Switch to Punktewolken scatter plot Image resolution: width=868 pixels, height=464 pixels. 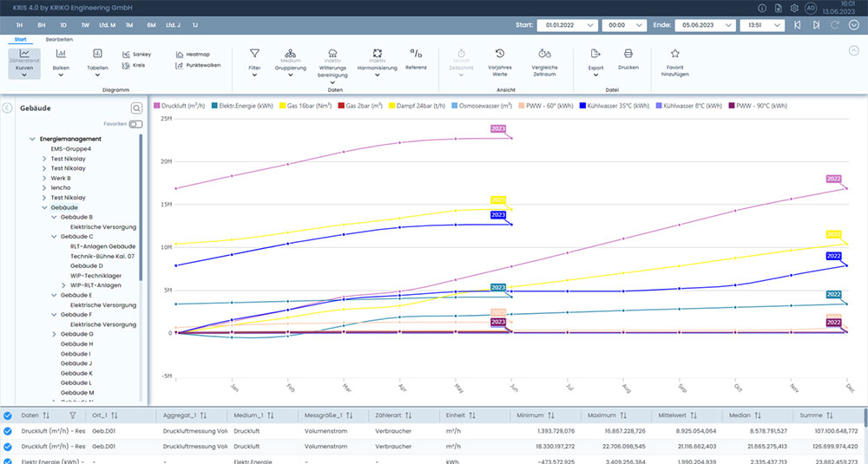click(x=180, y=65)
